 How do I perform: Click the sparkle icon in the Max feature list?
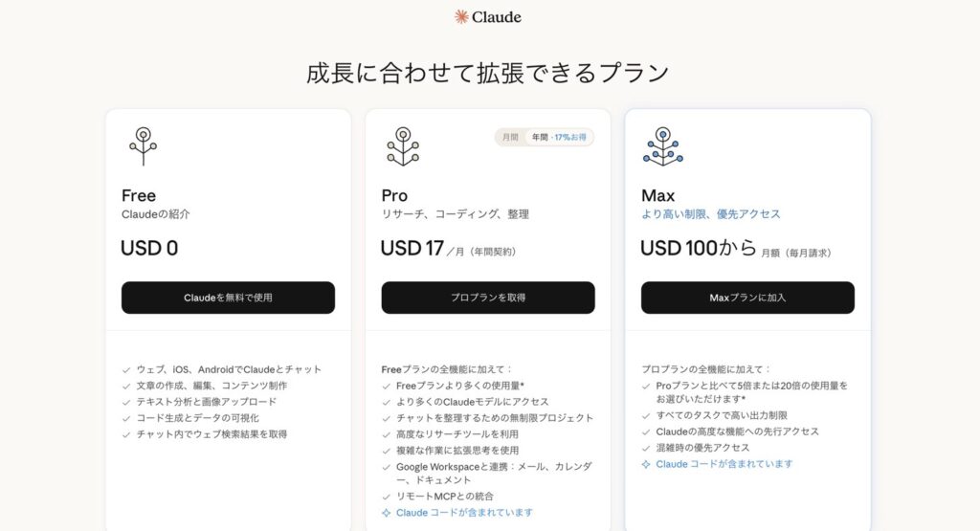click(646, 464)
